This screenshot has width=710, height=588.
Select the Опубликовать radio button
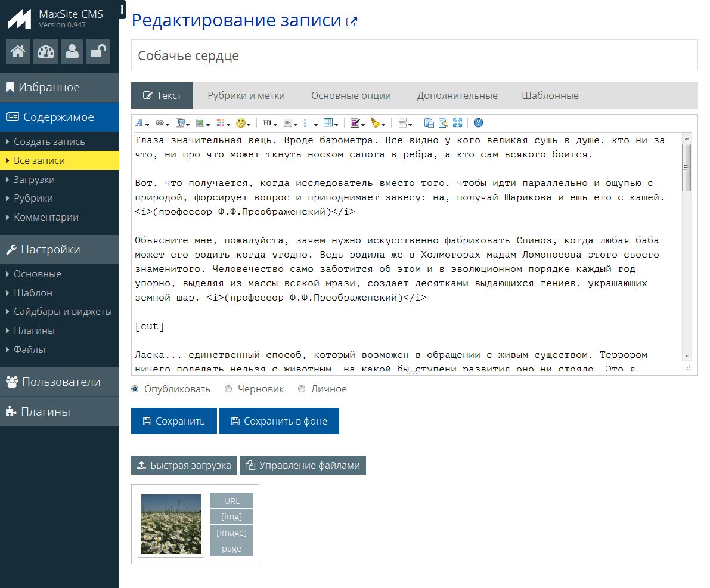(135, 389)
